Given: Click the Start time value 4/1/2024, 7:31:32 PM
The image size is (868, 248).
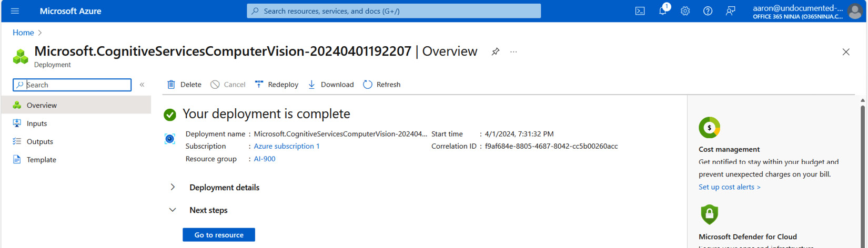Looking at the screenshot, I should (x=519, y=134).
